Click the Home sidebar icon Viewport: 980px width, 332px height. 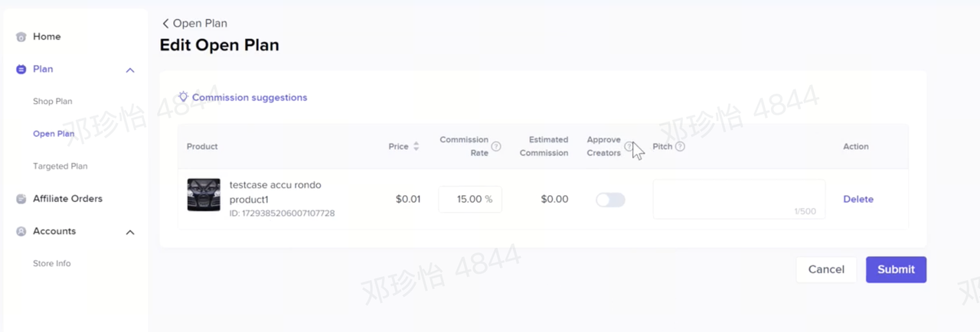[x=21, y=37]
